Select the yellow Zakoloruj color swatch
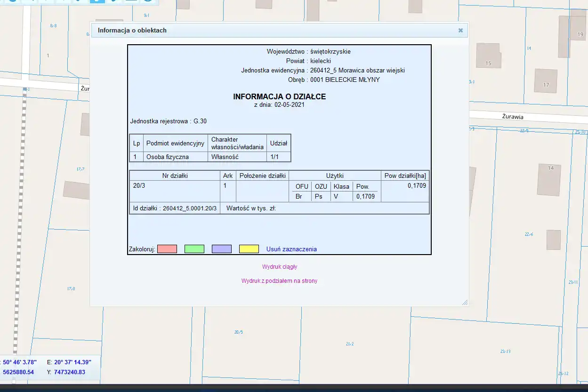The width and height of the screenshot is (588, 392). 249,249
